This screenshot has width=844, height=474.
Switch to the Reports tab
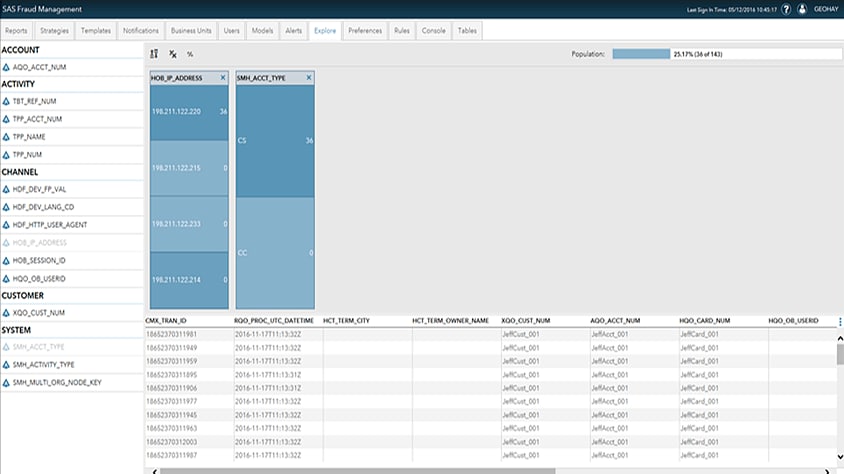(x=16, y=31)
